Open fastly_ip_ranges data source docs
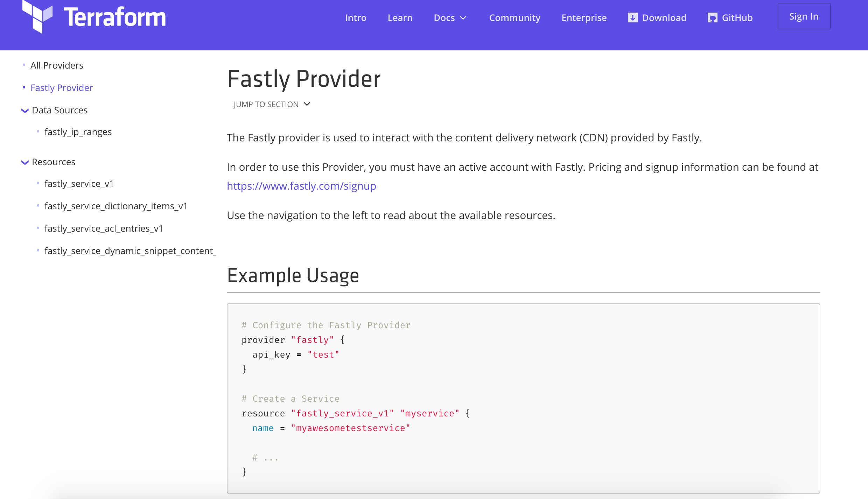The image size is (868, 499). pos(78,132)
